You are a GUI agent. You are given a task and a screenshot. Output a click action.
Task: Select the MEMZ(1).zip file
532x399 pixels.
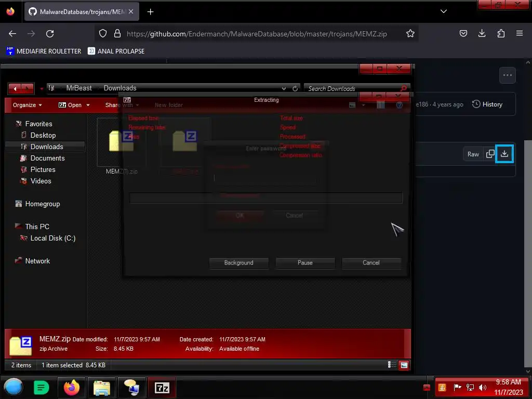pyautogui.click(x=122, y=147)
